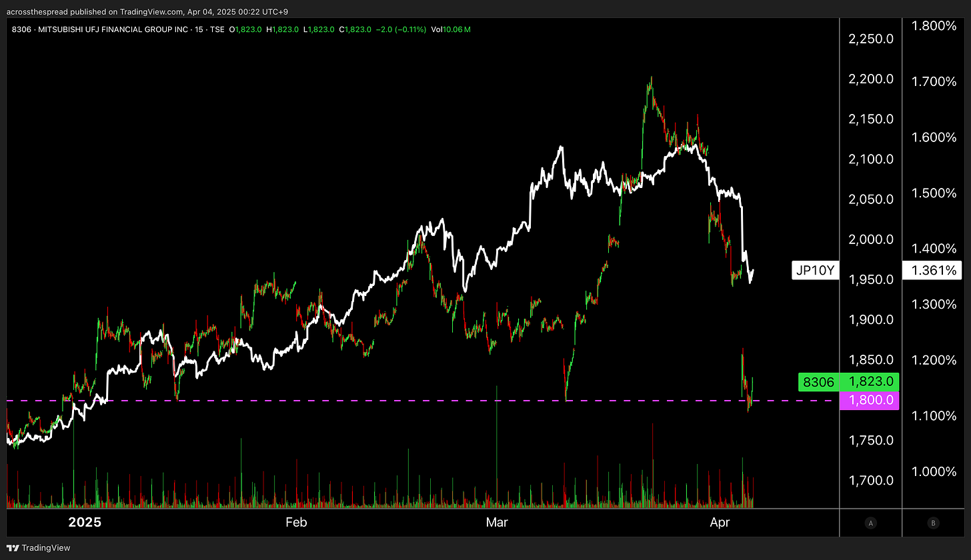Click the 2,200.0 price axis label
The height and width of the screenshot is (560, 971).
pyautogui.click(x=870, y=79)
